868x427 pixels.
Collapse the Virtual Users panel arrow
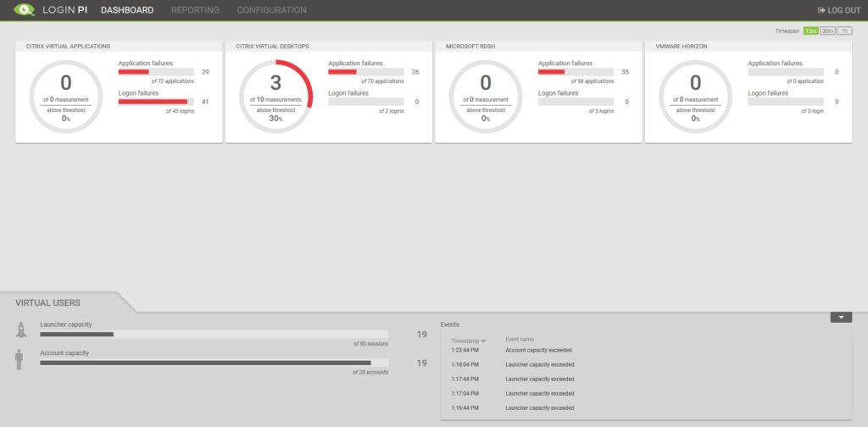click(840, 317)
